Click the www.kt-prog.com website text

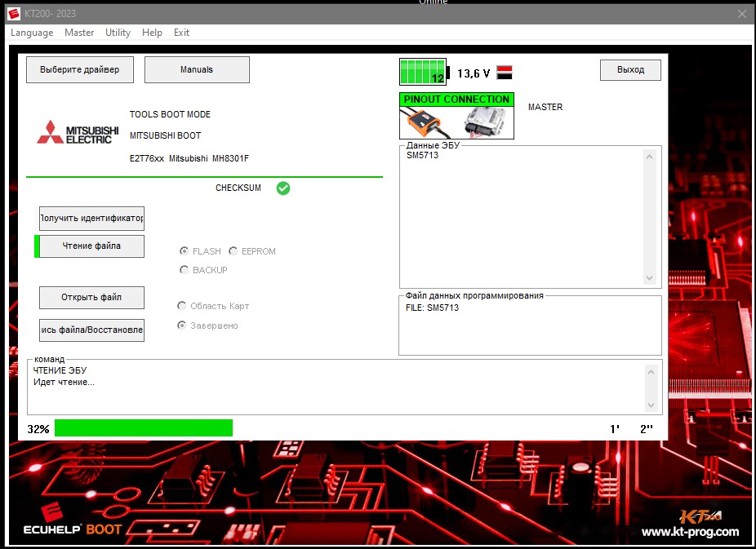[x=690, y=532]
